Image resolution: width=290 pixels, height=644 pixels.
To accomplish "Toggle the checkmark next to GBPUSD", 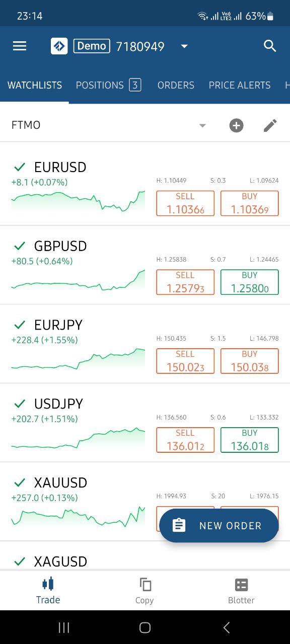I will [x=20, y=246].
